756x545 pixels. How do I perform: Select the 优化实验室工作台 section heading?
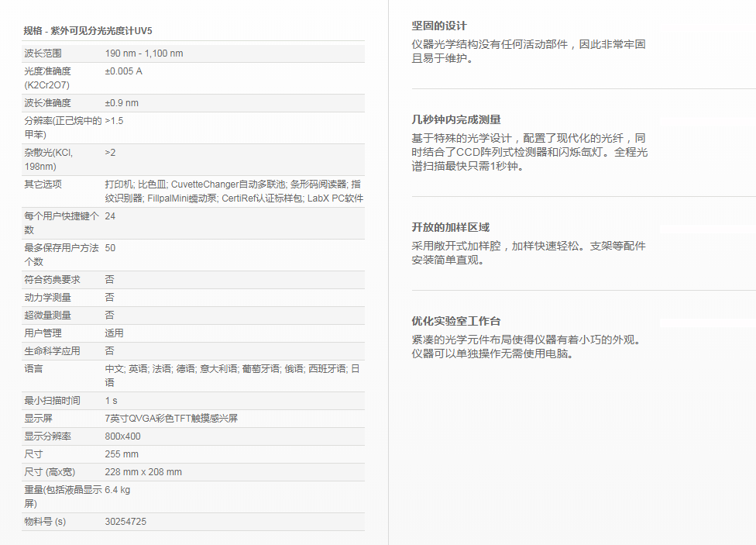[x=455, y=321]
